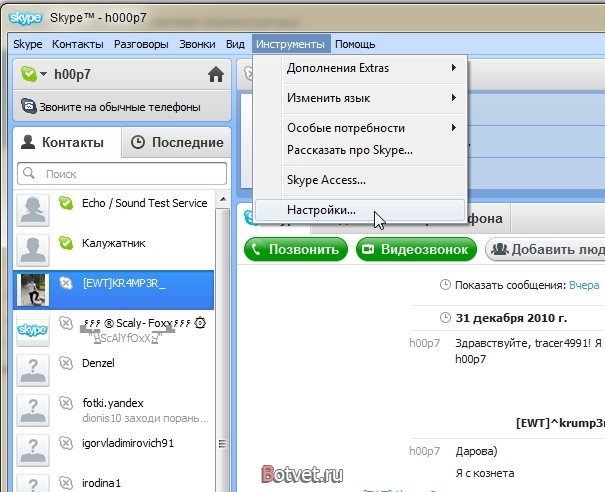Select the Калужатник contact
The height and width of the screenshot is (492, 605).
[114, 250]
